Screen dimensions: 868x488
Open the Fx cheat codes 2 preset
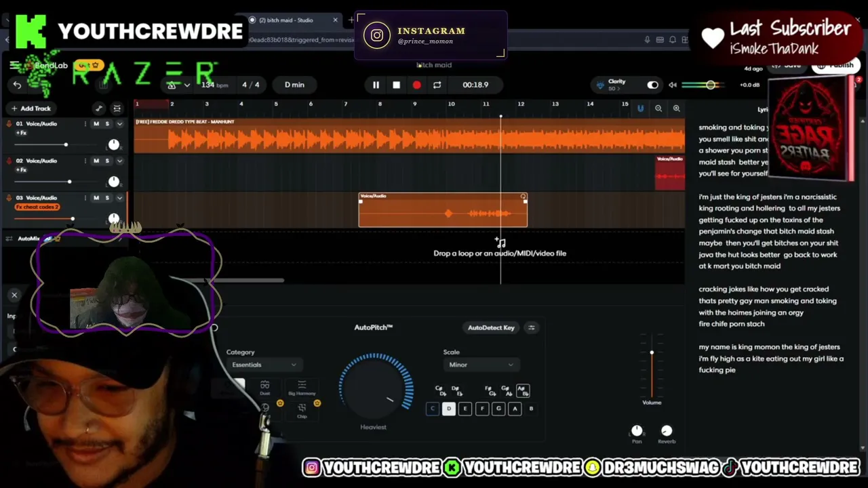point(37,207)
